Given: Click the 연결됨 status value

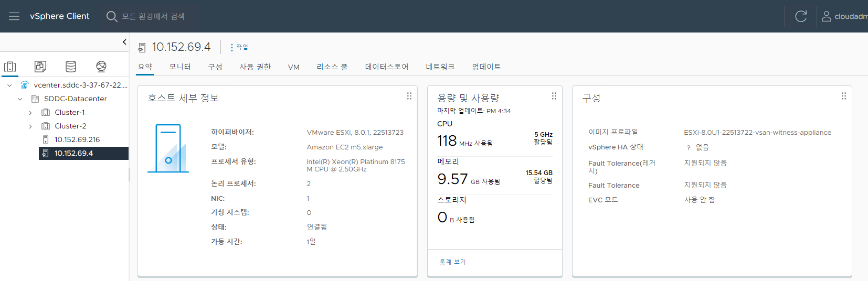Looking at the screenshot, I should [316, 227].
